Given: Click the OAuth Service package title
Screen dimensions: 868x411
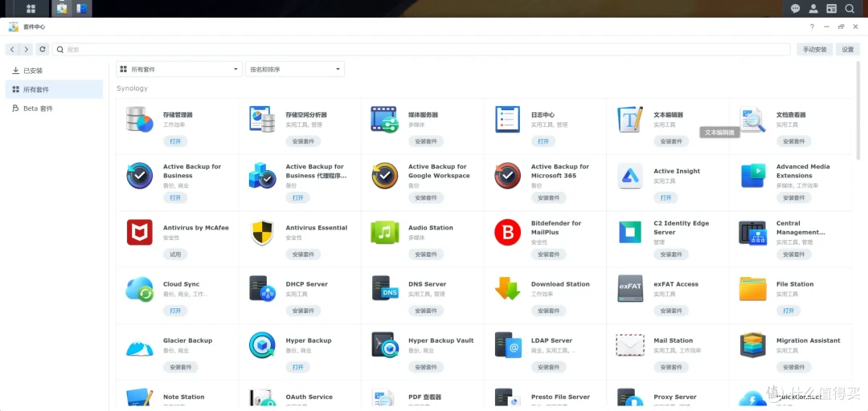Looking at the screenshot, I should click(309, 397).
